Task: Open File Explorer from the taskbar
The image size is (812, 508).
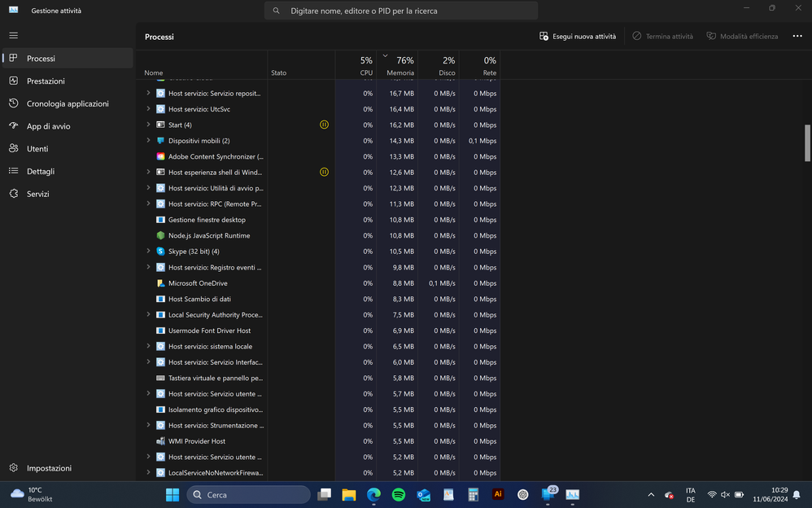Action: click(349, 494)
